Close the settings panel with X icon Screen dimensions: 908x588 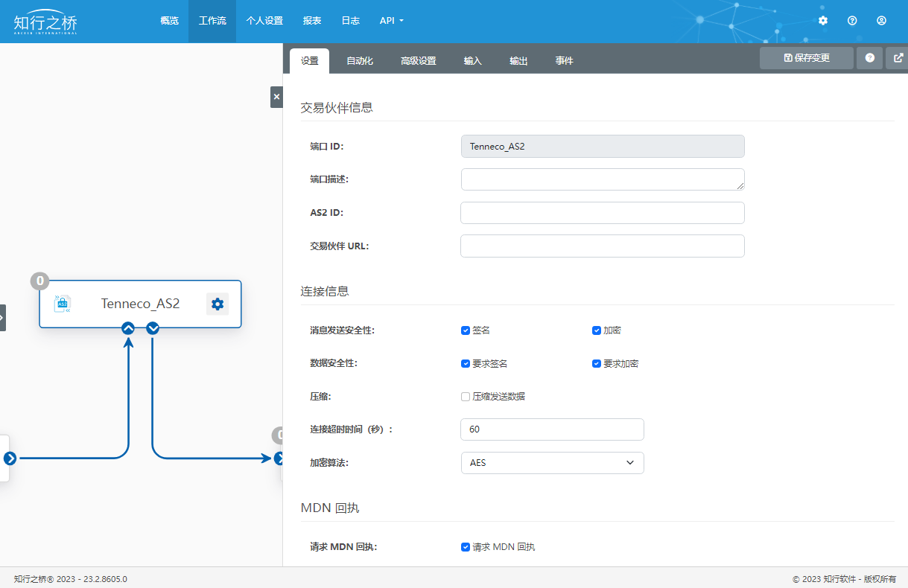click(276, 97)
